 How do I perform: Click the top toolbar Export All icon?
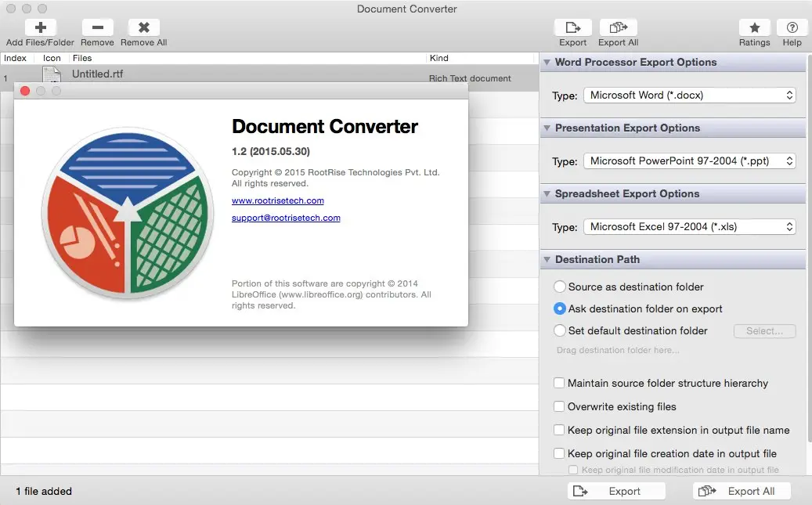(x=619, y=27)
